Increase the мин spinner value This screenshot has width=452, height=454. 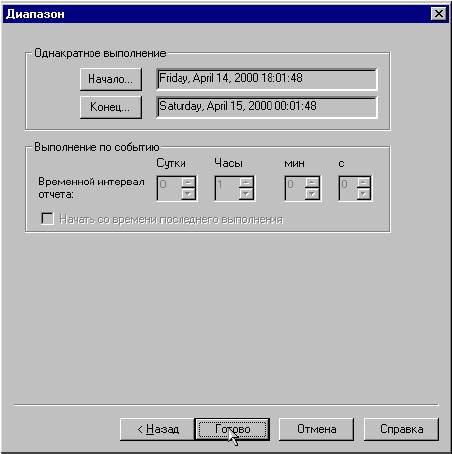click(312, 183)
